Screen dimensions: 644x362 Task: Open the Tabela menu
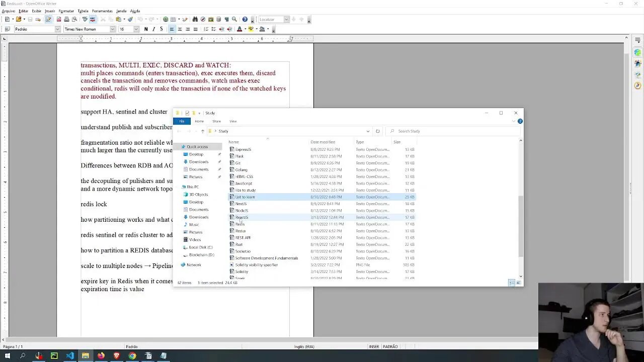[83, 11]
